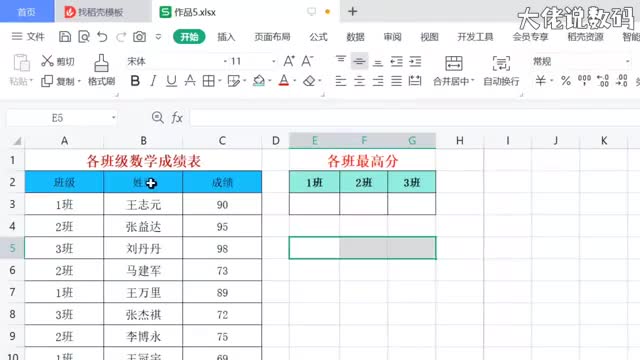
Task: Click the 开始 ribbon tab
Action: tap(189, 37)
